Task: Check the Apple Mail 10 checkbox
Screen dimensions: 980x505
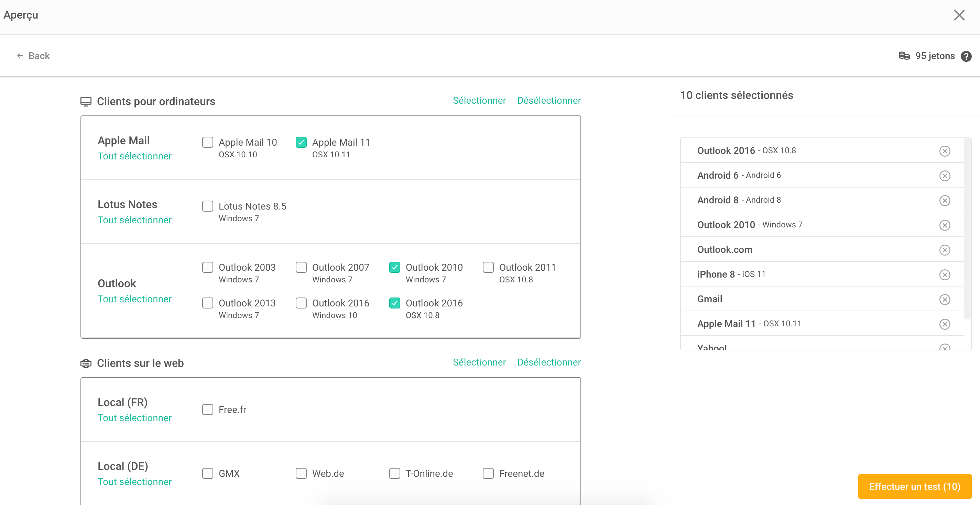Action: (x=207, y=142)
